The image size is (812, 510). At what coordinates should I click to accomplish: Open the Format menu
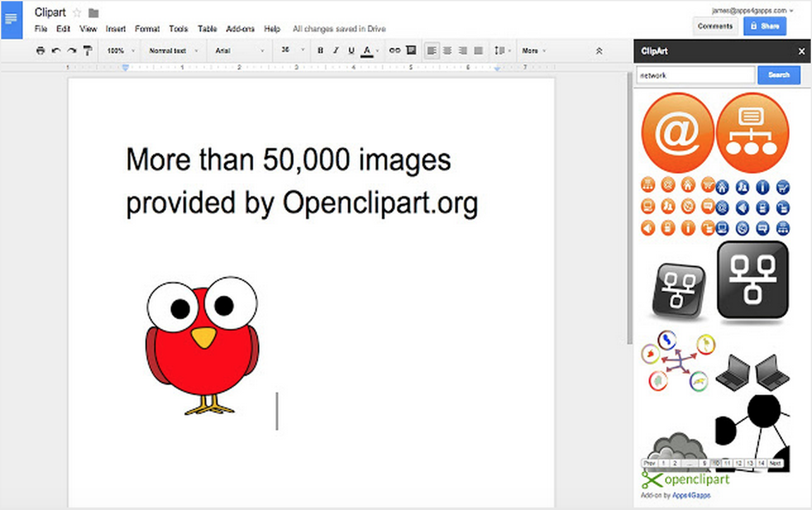pos(147,29)
